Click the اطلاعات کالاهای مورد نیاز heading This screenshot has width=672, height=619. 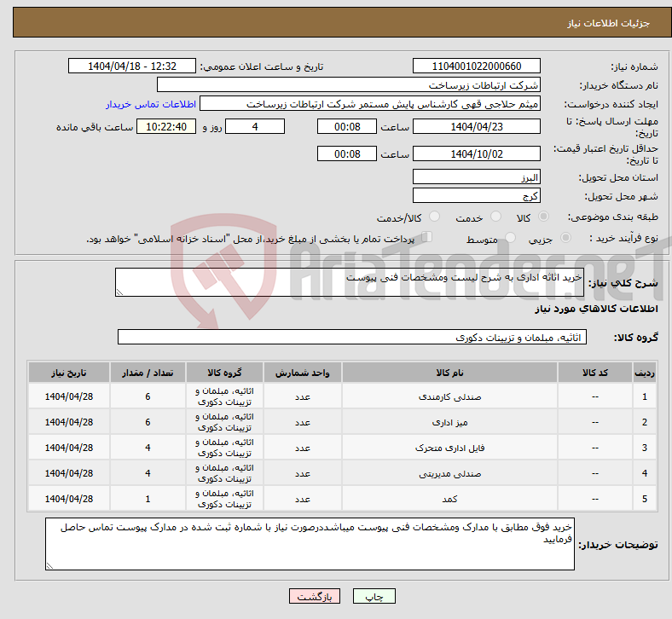[x=596, y=309]
